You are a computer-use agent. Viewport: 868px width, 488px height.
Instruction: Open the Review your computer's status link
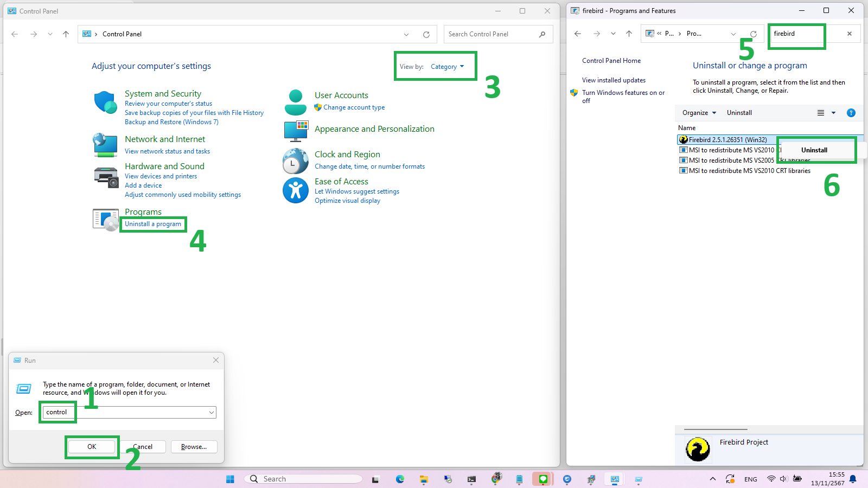click(x=168, y=104)
